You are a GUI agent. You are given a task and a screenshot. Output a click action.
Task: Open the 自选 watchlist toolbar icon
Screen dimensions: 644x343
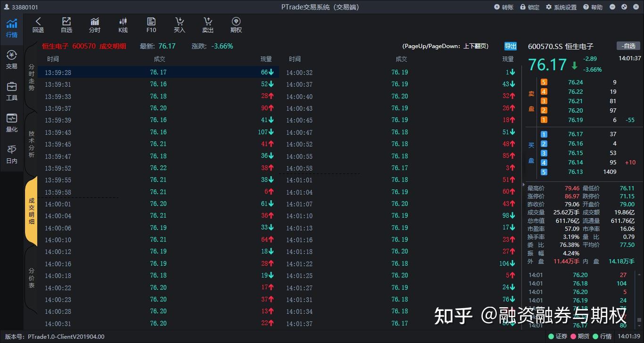pyautogui.click(x=66, y=25)
